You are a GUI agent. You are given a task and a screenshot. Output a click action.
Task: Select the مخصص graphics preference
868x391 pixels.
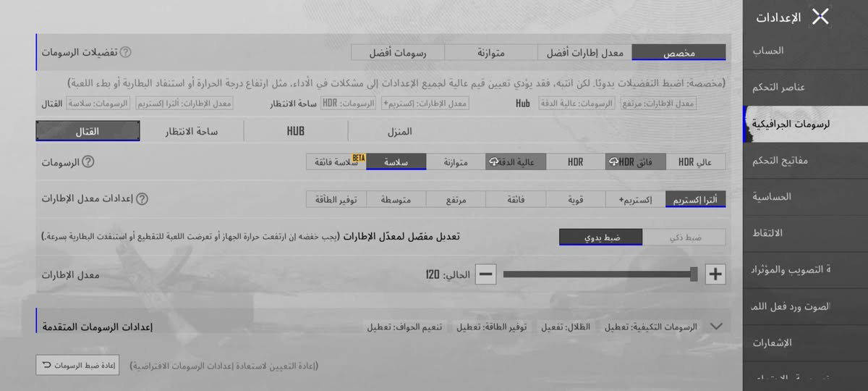tap(678, 52)
